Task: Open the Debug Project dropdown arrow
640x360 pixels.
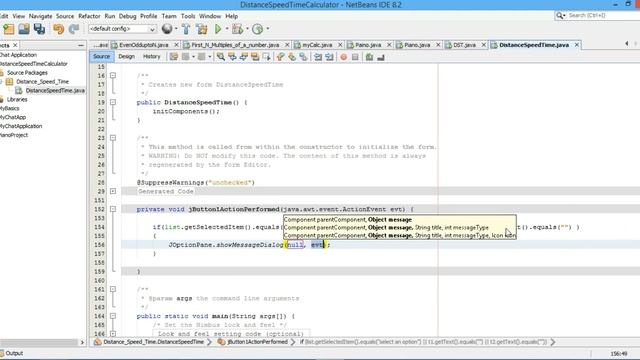Action: coord(247,29)
